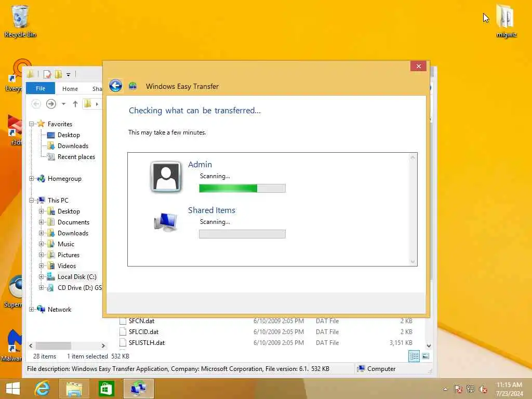
Task: Click the New folder icon in Explorer quick access toolbar
Action: tap(58, 74)
